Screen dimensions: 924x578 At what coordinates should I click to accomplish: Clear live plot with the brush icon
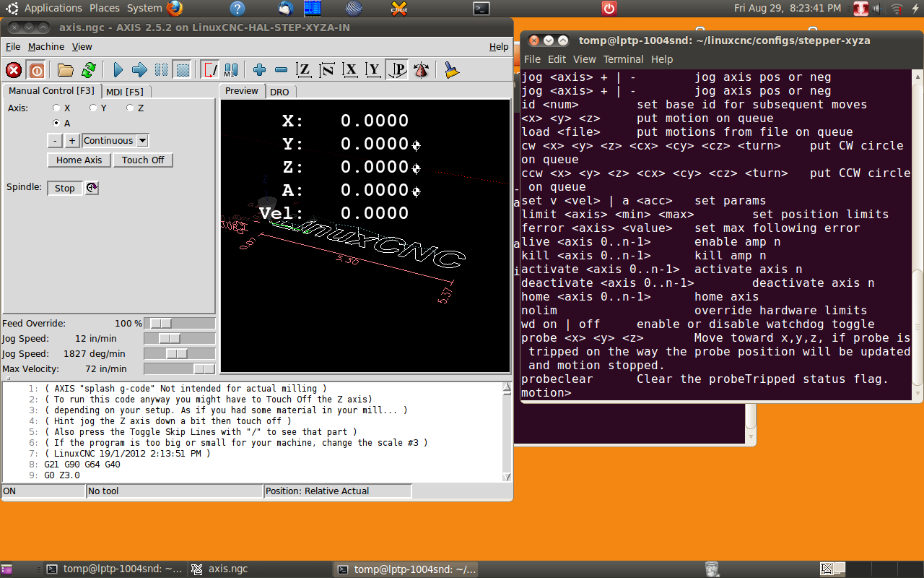[451, 70]
